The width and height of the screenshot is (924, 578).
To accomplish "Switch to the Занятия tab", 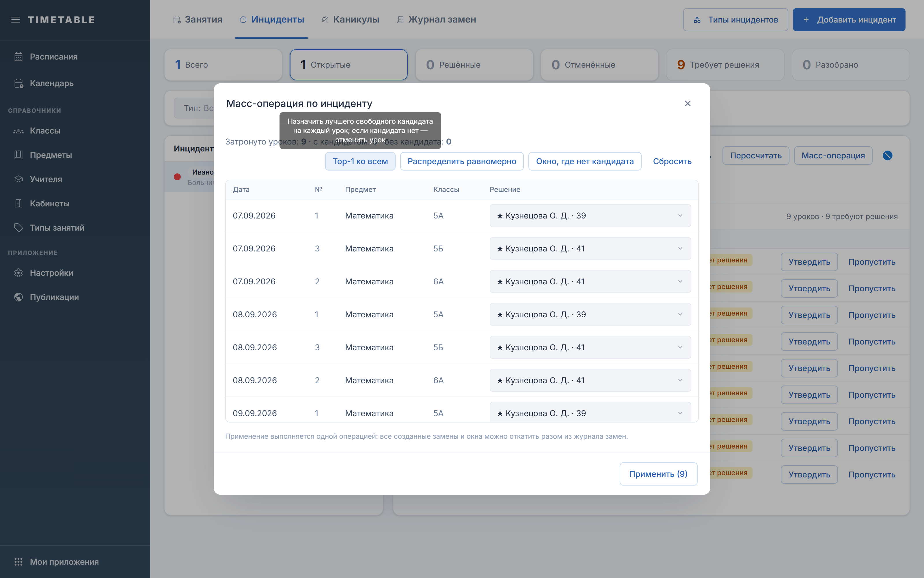I will point(198,19).
